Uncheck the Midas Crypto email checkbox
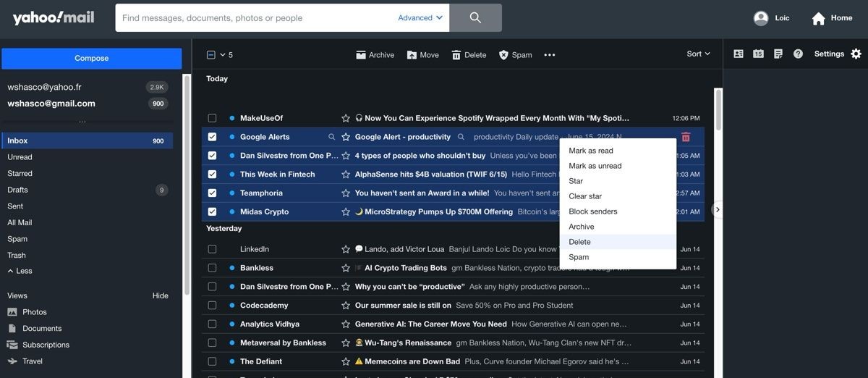Image resolution: width=868 pixels, height=378 pixels. pos(212,212)
